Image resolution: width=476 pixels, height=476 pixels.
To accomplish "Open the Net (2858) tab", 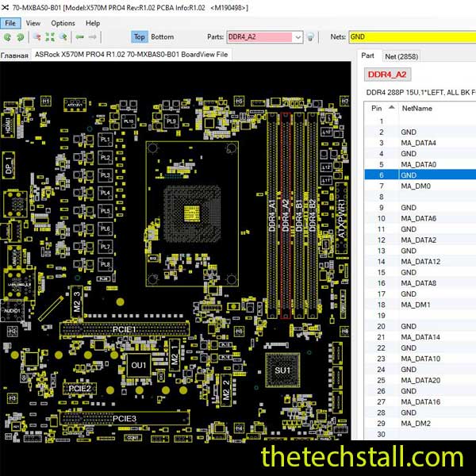I will (401, 56).
